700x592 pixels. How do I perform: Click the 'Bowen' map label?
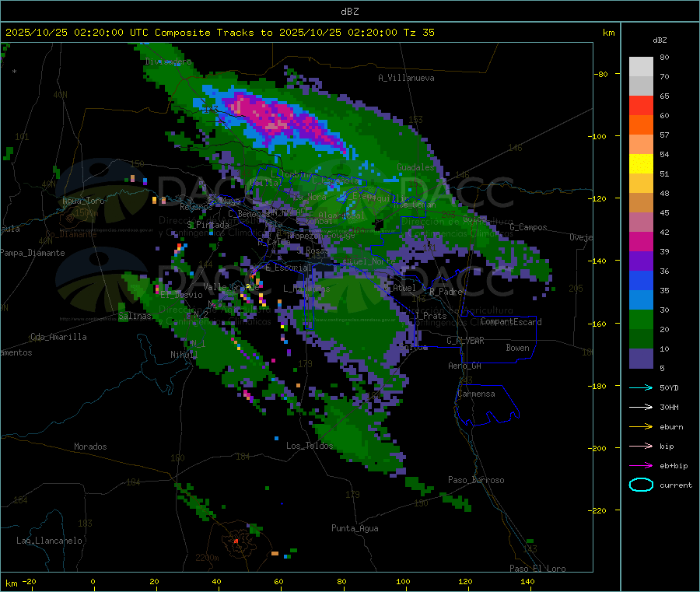tap(517, 348)
